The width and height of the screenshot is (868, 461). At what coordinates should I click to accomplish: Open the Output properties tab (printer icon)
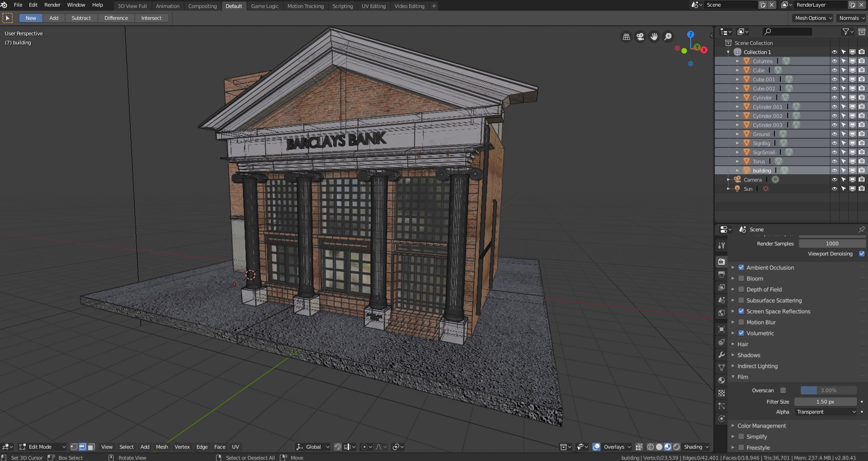coord(722,275)
